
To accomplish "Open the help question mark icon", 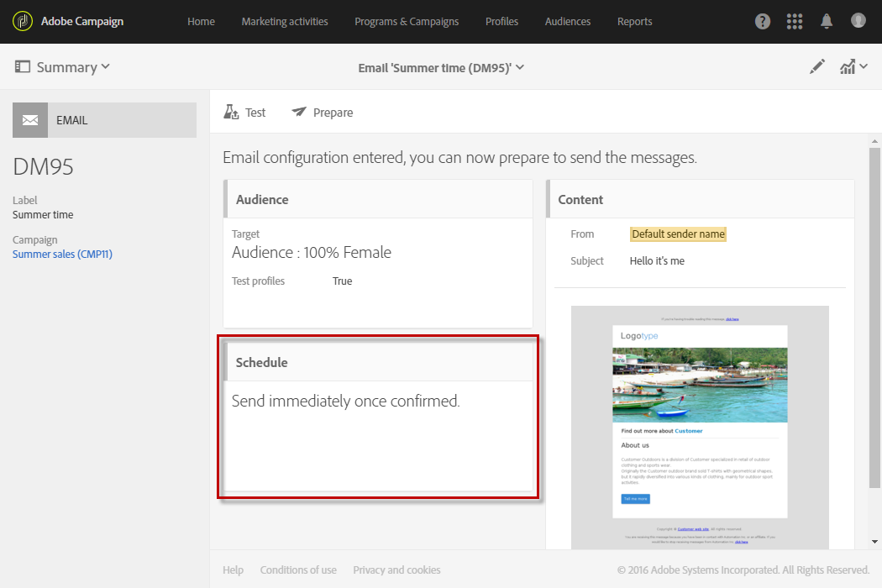I will (x=762, y=21).
